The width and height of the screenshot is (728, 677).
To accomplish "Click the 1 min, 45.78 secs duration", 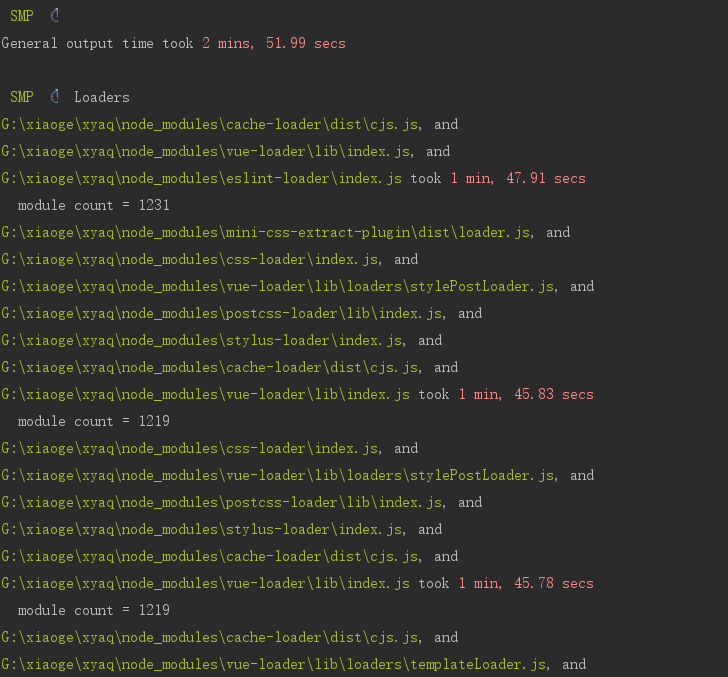I will coord(525,583).
